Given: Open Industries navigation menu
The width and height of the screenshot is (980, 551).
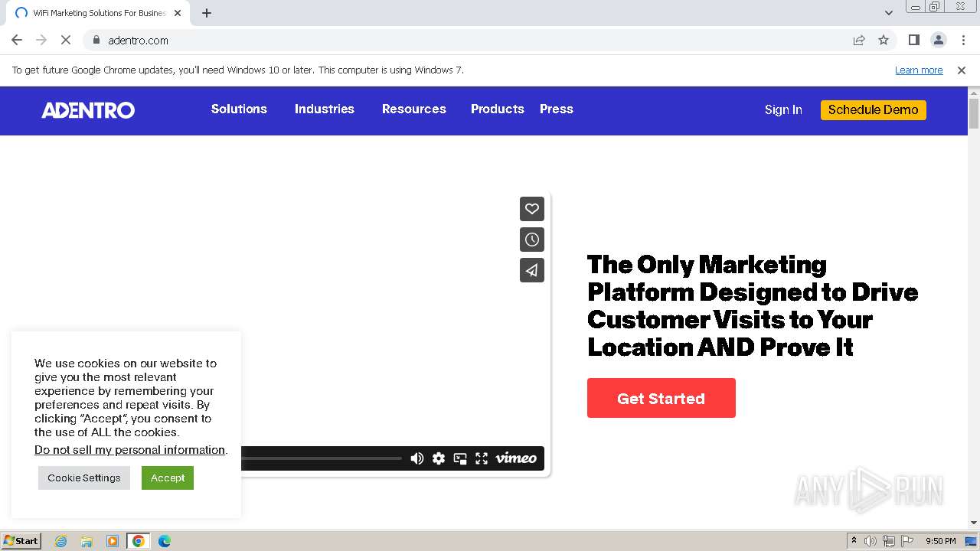Looking at the screenshot, I should [x=325, y=109].
